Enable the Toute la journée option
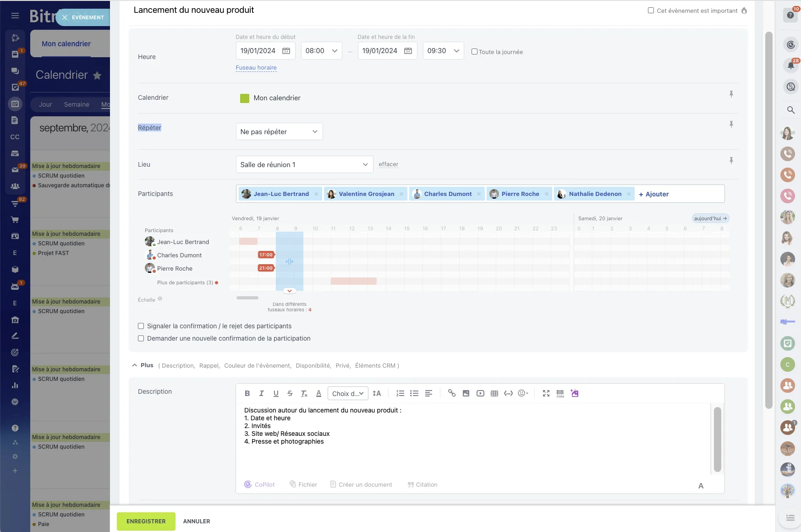Screen dimensions: 801x532 pos(475,51)
